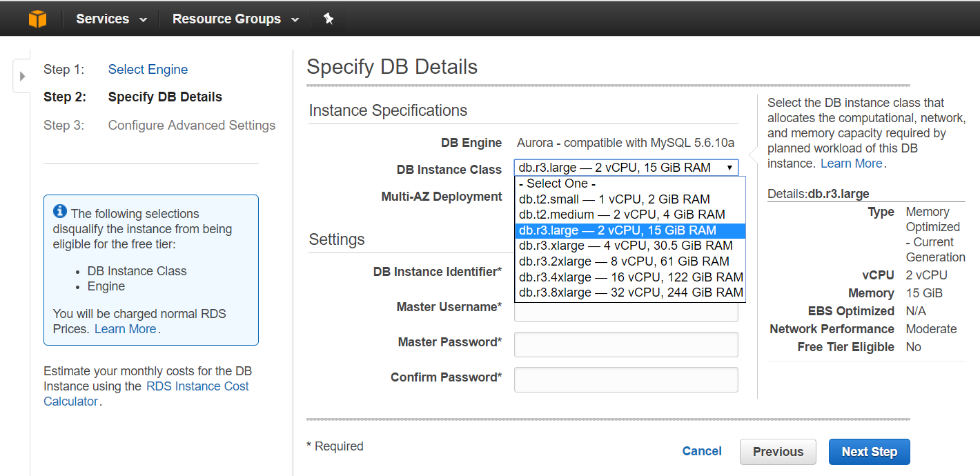This screenshot has width=980, height=476.
Task: Click the 'Details:db.r3.large' heading
Action: pyautogui.click(x=819, y=194)
